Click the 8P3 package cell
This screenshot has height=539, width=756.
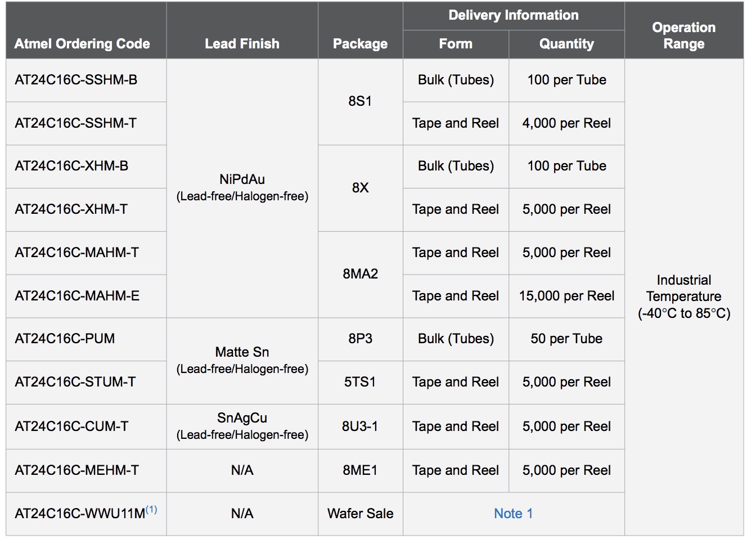(x=360, y=339)
